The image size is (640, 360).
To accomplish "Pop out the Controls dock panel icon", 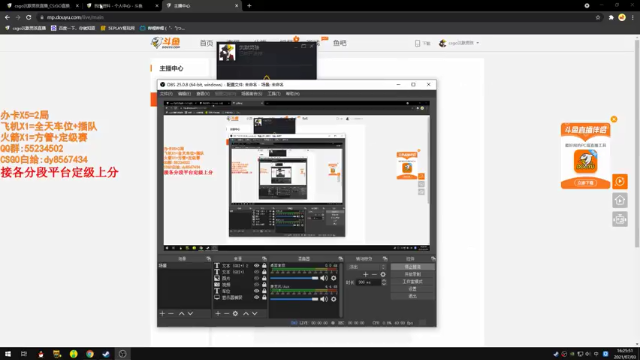I will [x=433, y=259].
